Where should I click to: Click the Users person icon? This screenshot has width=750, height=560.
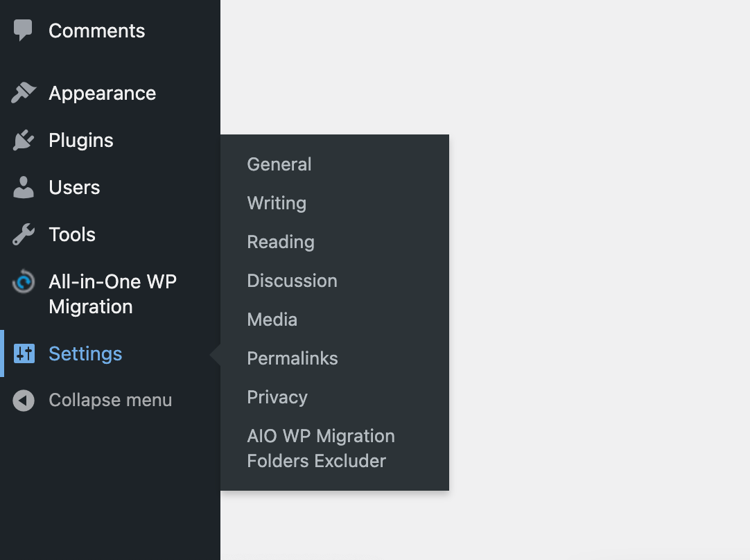pyautogui.click(x=24, y=187)
